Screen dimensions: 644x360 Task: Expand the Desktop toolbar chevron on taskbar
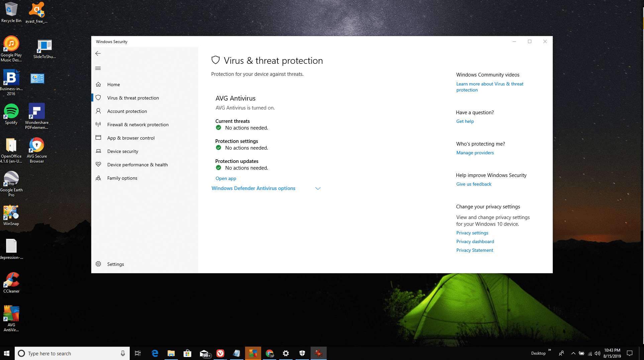click(x=549, y=350)
